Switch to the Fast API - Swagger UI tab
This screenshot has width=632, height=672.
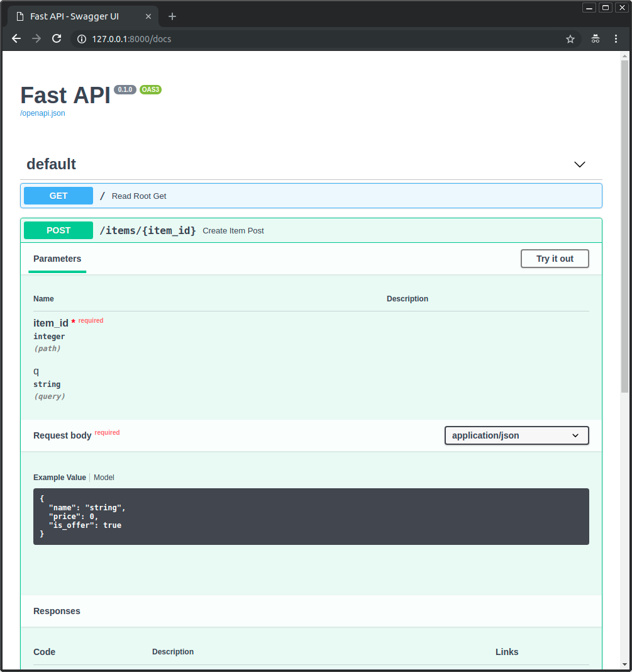(74, 16)
